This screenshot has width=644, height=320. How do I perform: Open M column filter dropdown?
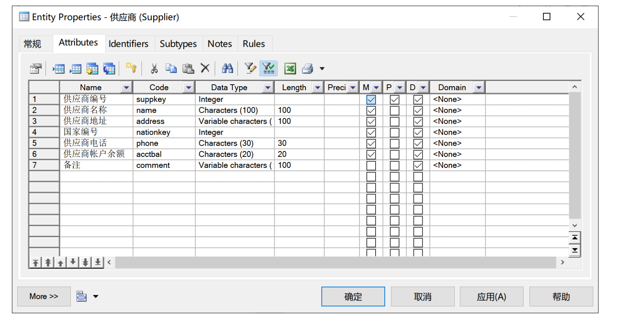click(376, 88)
